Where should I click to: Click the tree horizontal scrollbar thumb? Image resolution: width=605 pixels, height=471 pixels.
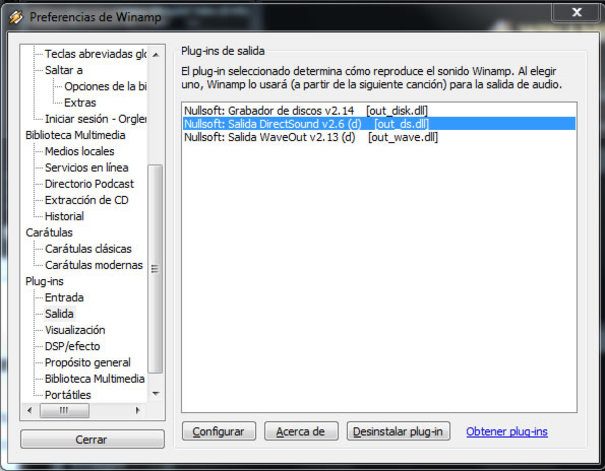click(64, 410)
